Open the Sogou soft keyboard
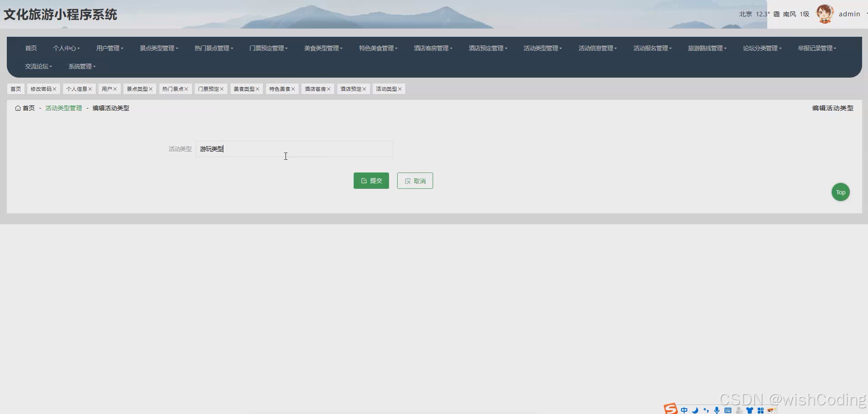The width and height of the screenshot is (868, 414). [727, 410]
